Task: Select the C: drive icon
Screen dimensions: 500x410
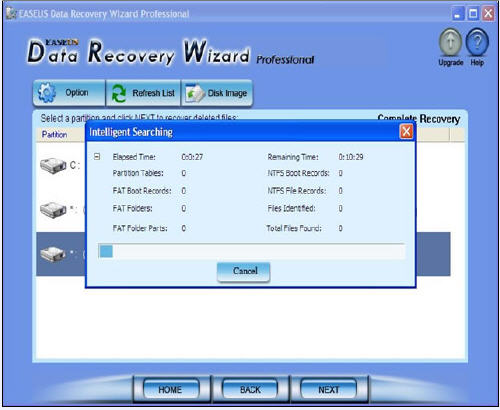Action: 53,165
